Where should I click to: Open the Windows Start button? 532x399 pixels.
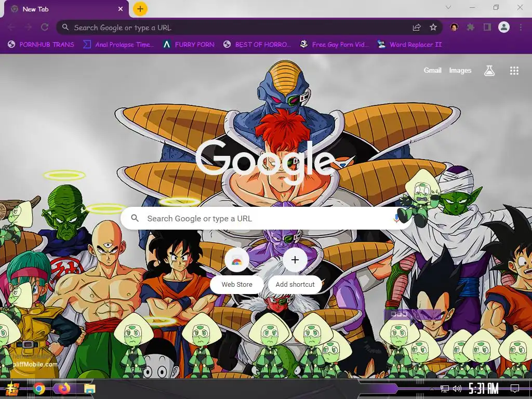click(11, 389)
